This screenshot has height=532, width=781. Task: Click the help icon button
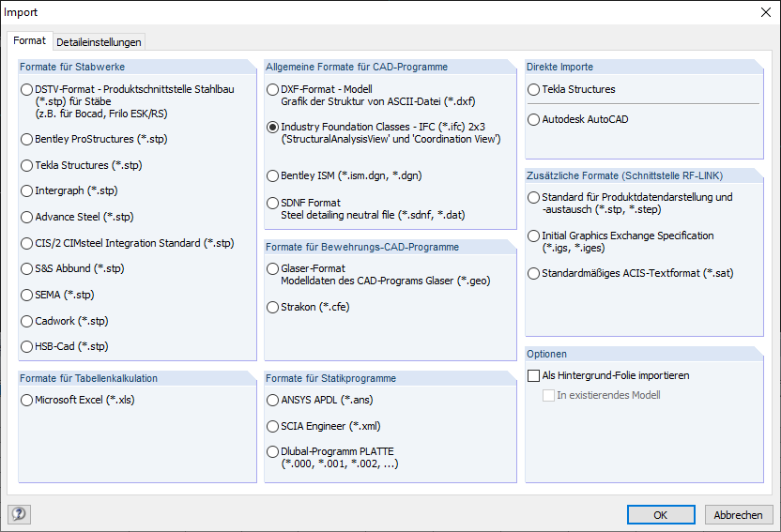[19, 514]
